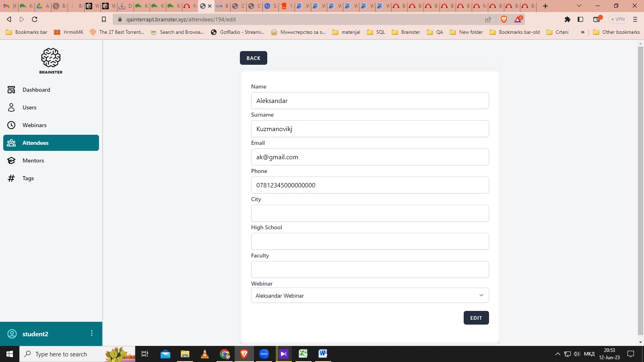Open Webinars via clock icon
This screenshot has width=644, height=362.
(11, 125)
